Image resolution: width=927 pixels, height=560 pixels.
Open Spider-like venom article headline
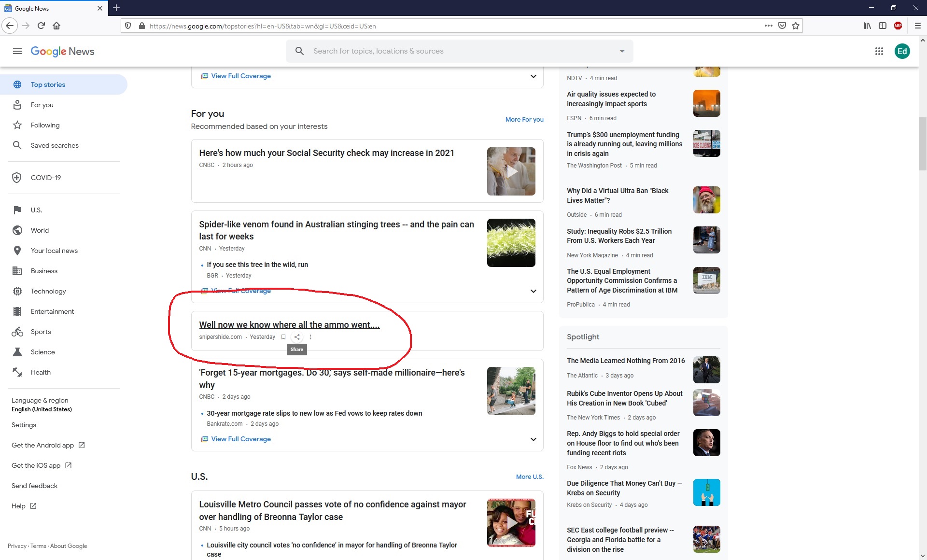[x=337, y=230]
